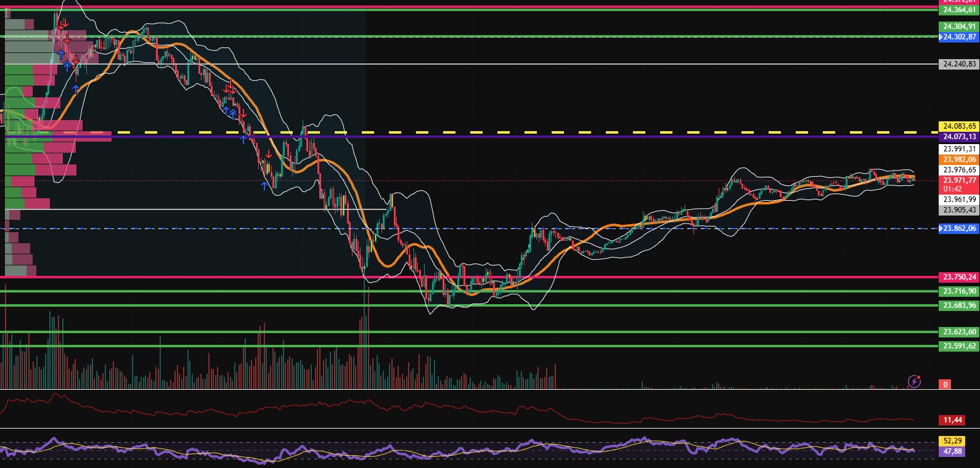This screenshot has width=980, height=468.
Task: Select the red down-arrow below the purple line
Action: pos(269,155)
